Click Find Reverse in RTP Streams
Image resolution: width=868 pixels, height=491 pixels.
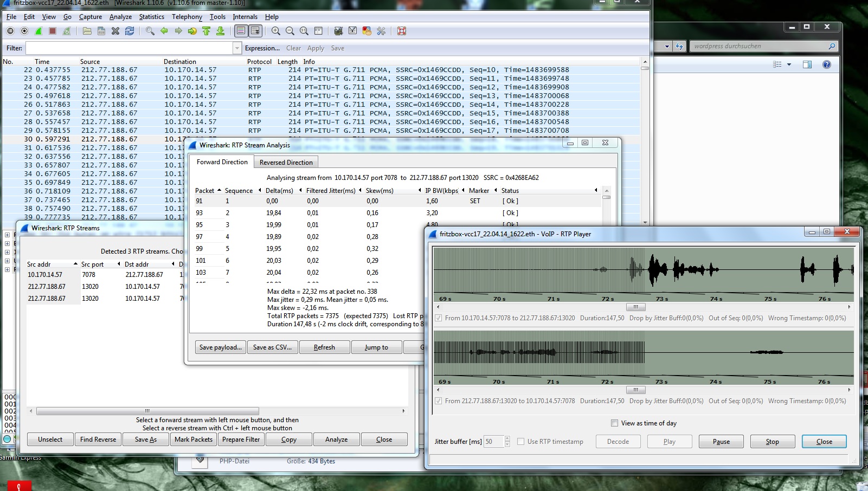click(98, 440)
